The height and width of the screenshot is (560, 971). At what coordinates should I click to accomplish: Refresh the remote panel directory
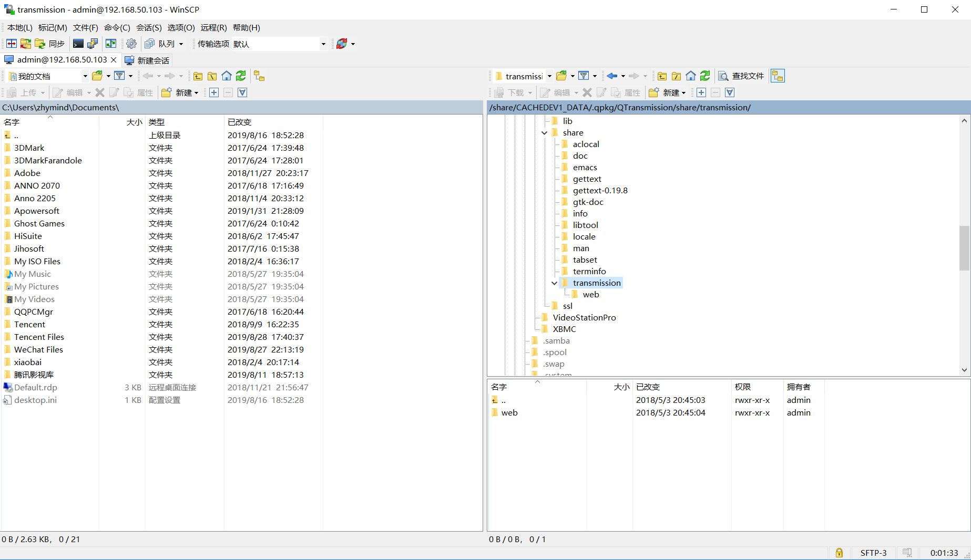pos(706,76)
